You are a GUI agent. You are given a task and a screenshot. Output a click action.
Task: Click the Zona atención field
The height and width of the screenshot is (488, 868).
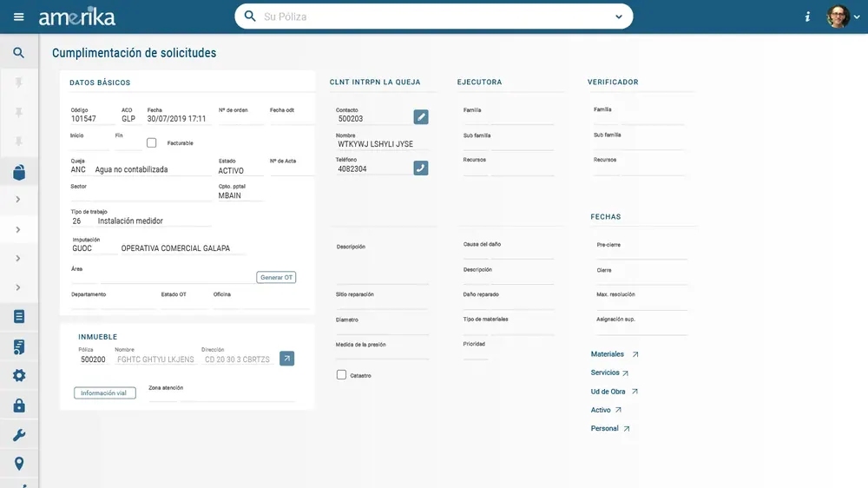click(221, 395)
